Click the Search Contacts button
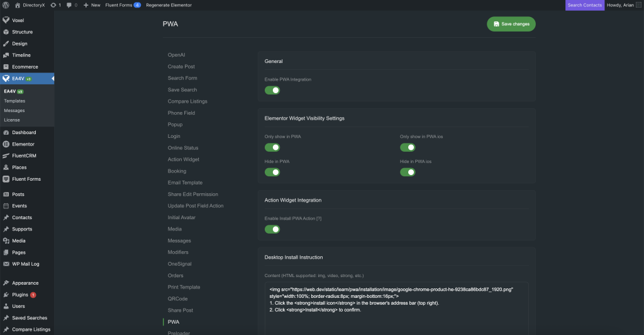 (584, 5)
